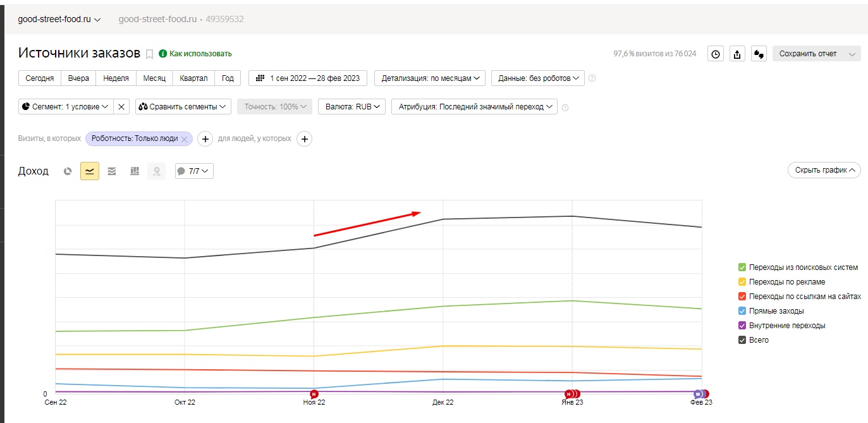Select the Квартал period tab
This screenshot has height=423, width=868.
[193, 78]
